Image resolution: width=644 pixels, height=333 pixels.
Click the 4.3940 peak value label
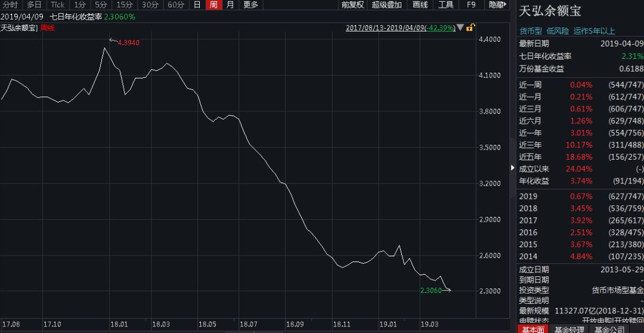pyautogui.click(x=129, y=43)
